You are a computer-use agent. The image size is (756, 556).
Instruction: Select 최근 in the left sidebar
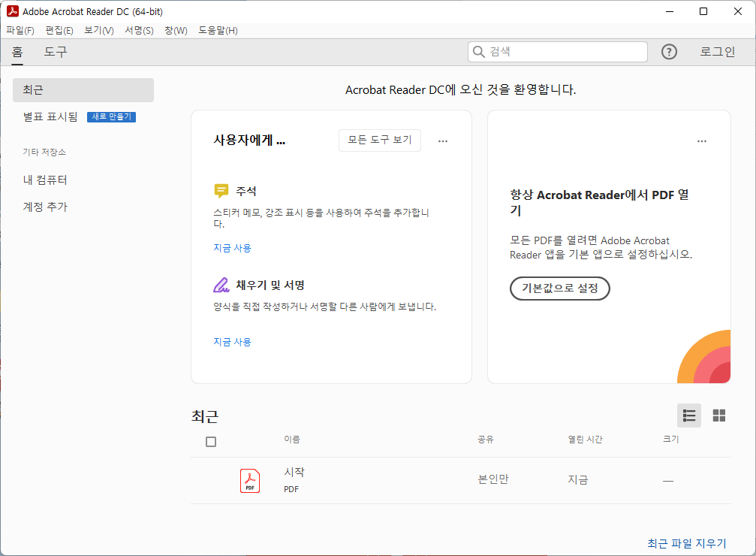pyautogui.click(x=83, y=89)
